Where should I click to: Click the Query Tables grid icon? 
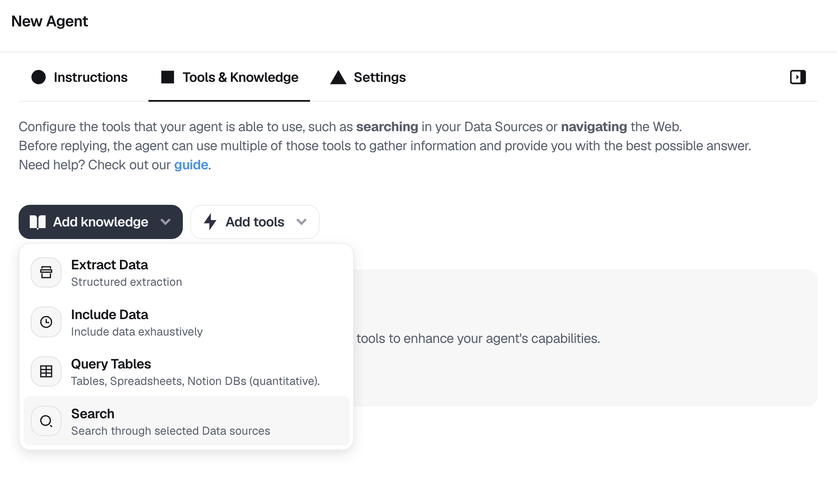coord(46,372)
